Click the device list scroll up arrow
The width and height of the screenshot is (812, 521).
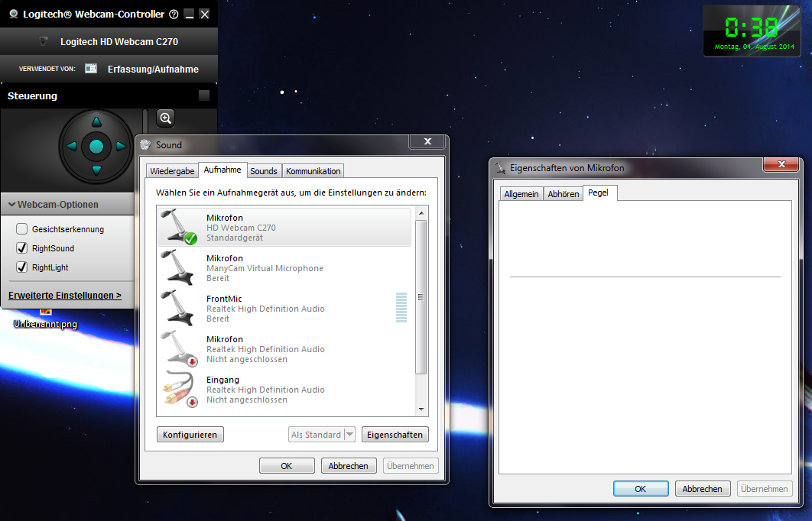click(421, 213)
